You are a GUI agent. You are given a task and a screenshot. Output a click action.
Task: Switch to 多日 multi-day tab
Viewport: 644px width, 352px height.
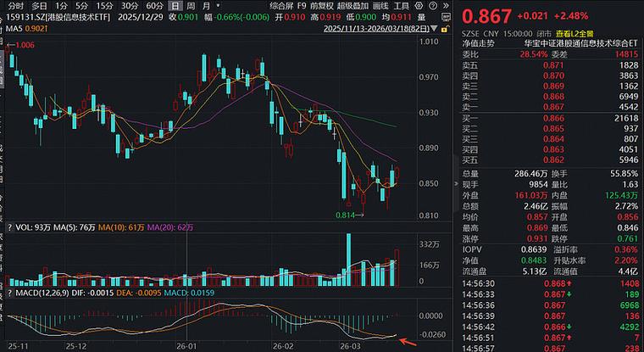click(40, 6)
